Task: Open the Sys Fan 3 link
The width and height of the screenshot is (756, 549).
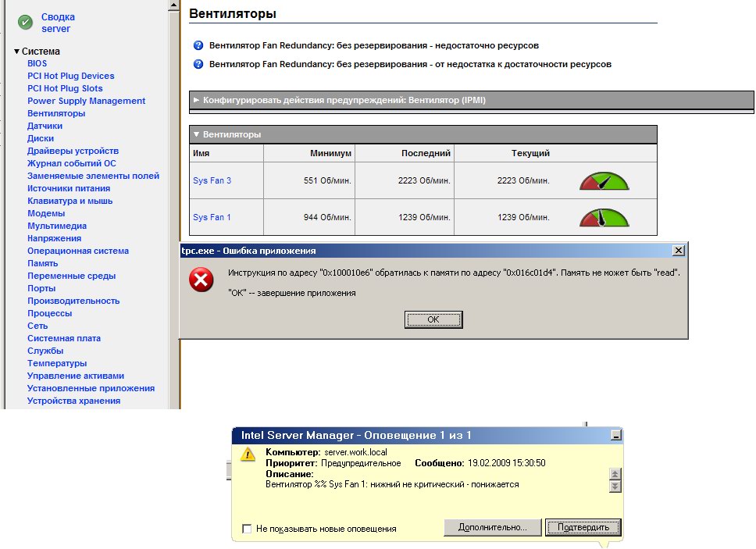Action: coord(212,181)
